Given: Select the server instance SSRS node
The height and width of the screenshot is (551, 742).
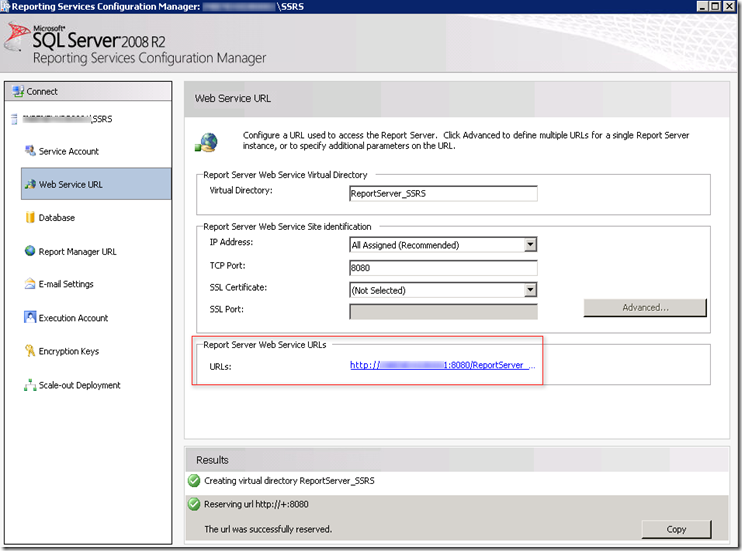Looking at the screenshot, I should pyautogui.click(x=58, y=119).
